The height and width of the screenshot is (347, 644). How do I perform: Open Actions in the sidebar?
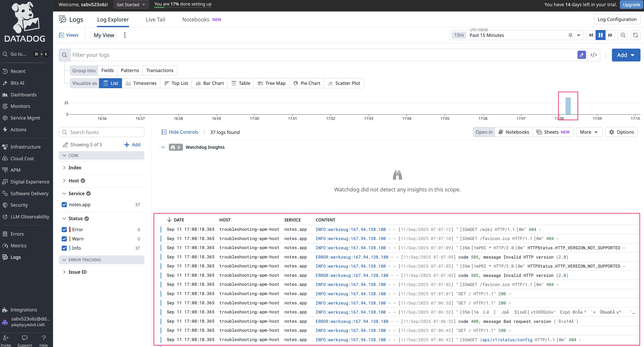pyautogui.click(x=18, y=130)
